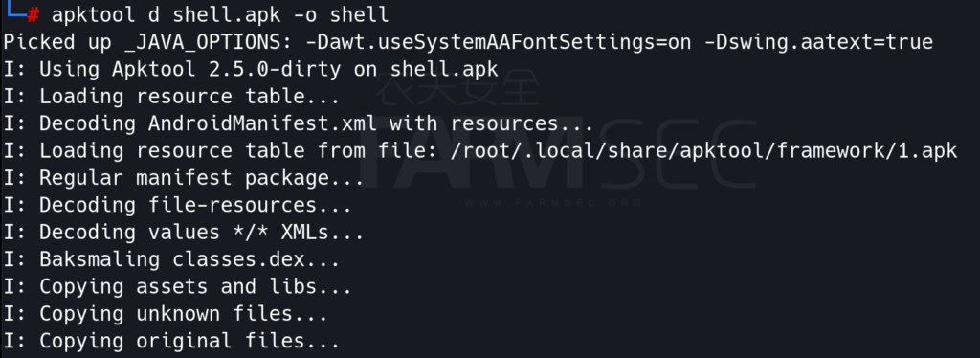Click the Loading resource table line
This screenshot has width=980, height=358.
coord(171,97)
